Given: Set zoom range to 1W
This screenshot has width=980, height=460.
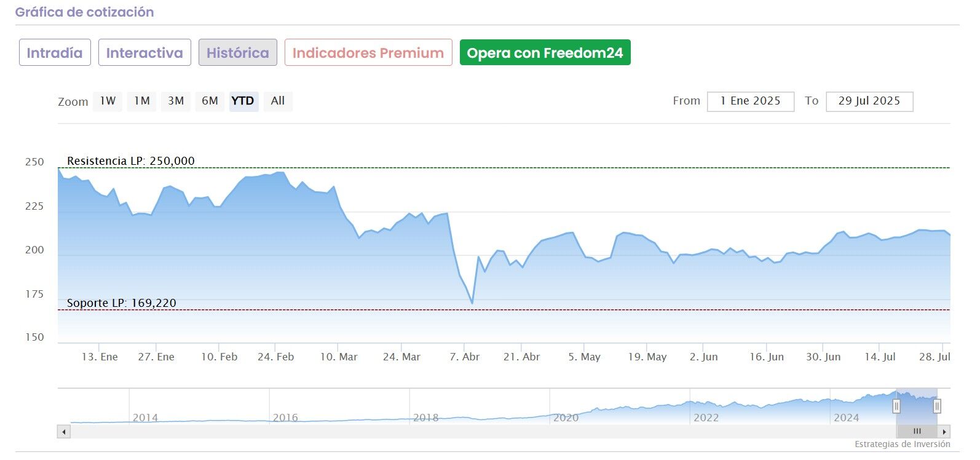Looking at the screenshot, I should [108, 101].
